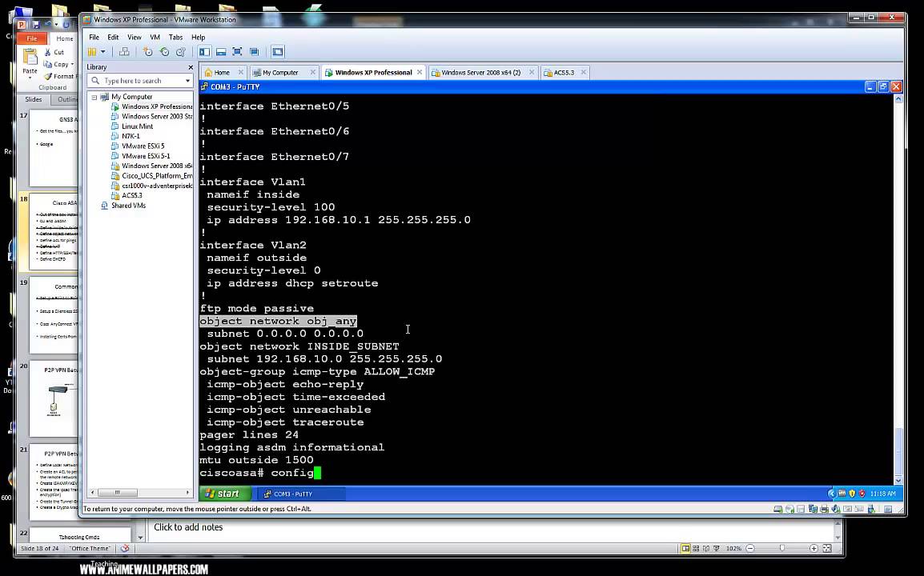The height and width of the screenshot is (576, 924).
Task: Select Windows XP Professional in library tree
Action: pyautogui.click(x=152, y=106)
